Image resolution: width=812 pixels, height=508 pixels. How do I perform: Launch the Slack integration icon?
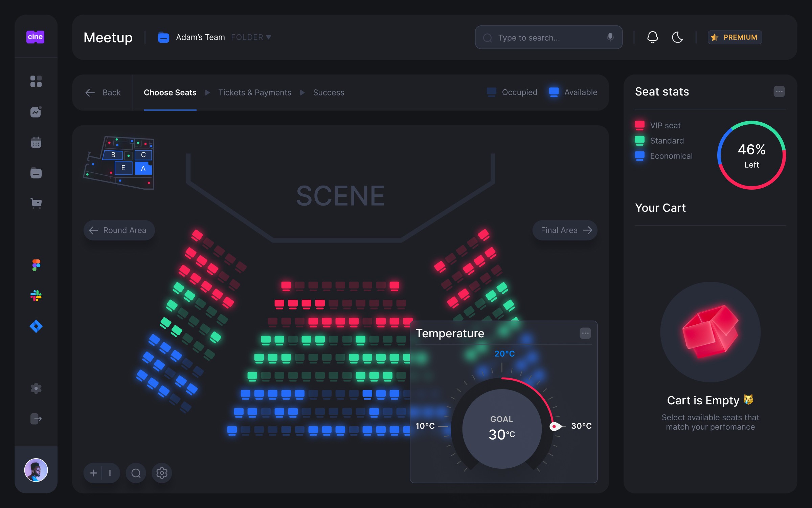pos(36,296)
